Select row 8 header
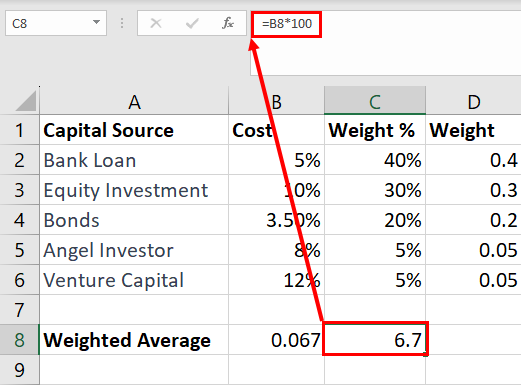This screenshot has height=385, width=521. click(x=19, y=340)
